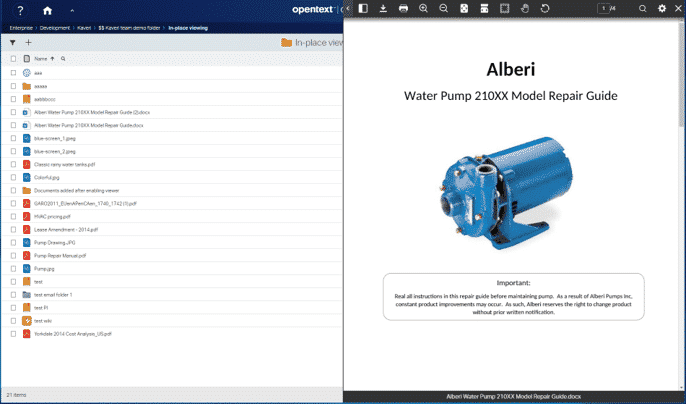Image resolution: width=686 pixels, height=404 pixels.
Task: Go to Development in the breadcrumb
Action: 55,28
